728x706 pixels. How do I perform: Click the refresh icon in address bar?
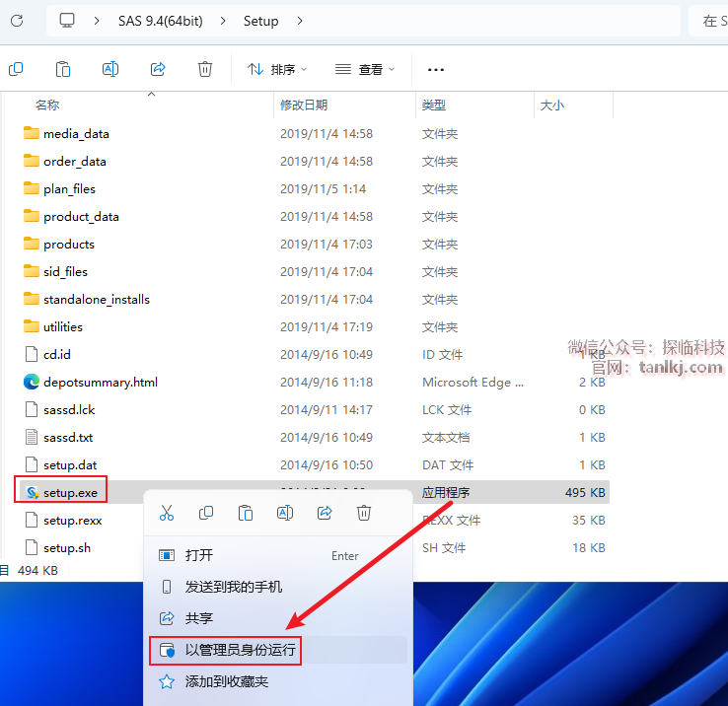[x=17, y=21]
